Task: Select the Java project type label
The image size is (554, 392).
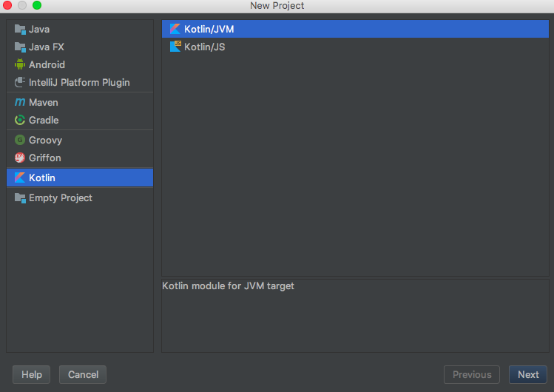Action: (39, 30)
